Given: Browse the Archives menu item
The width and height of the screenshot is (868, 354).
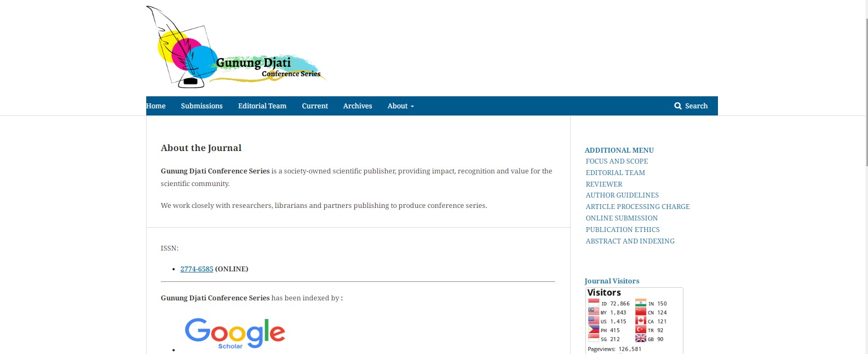Looking at the screenshot, I should pyautogui.click(x=358, y=106).
